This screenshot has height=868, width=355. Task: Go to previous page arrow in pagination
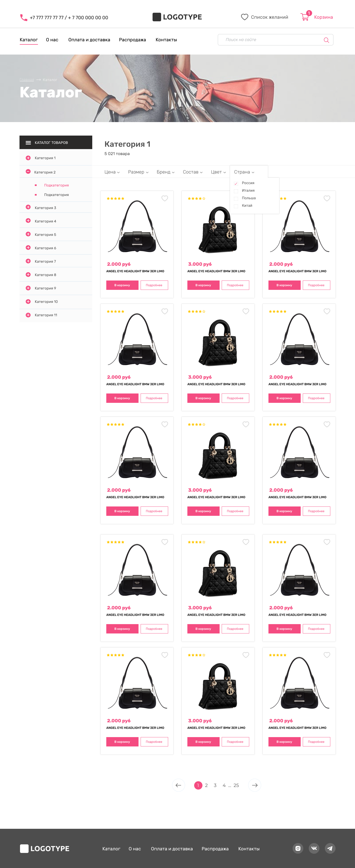(178, 785)
